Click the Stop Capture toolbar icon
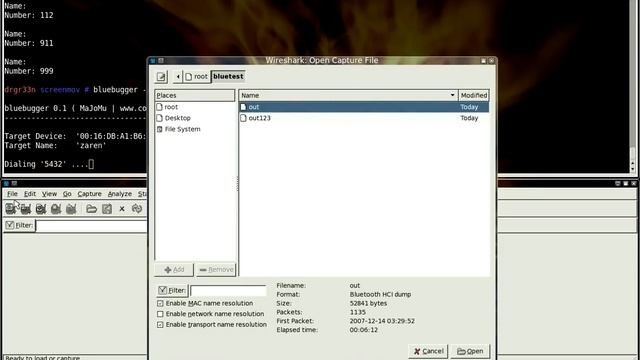The height and width of the screenshot is (360, 640). 56,209
